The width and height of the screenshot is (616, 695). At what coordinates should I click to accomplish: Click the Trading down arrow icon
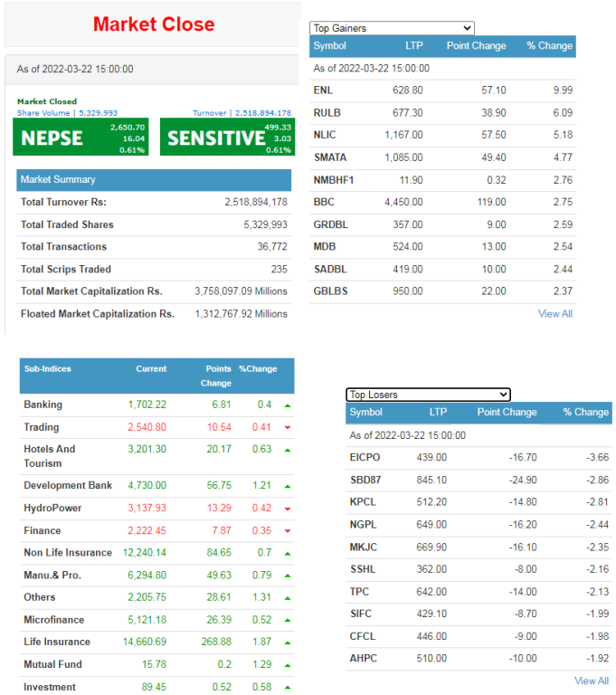288,428
